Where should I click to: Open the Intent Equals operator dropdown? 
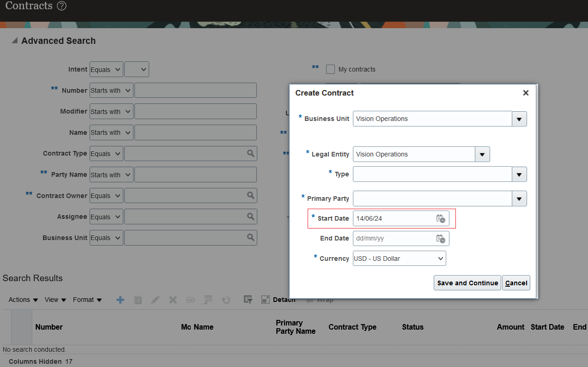coord(106,69)
